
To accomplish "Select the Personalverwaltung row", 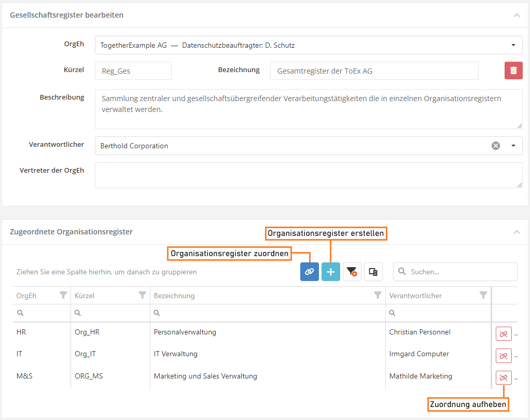I will pos(185,332).
